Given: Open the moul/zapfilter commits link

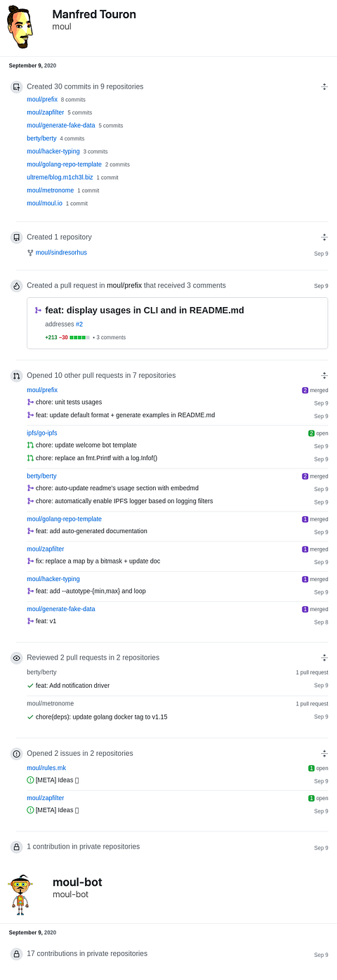Looking at the screenshot, I should coord(46,112).
